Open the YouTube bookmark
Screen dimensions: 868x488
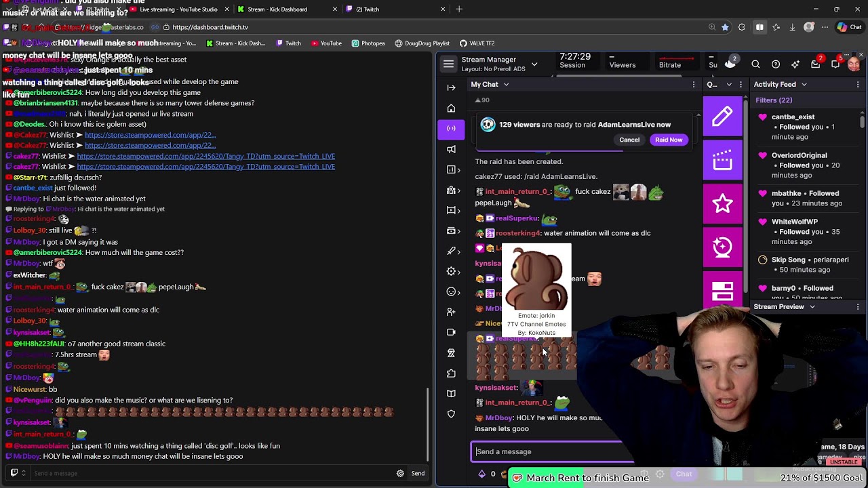[325, 43]
